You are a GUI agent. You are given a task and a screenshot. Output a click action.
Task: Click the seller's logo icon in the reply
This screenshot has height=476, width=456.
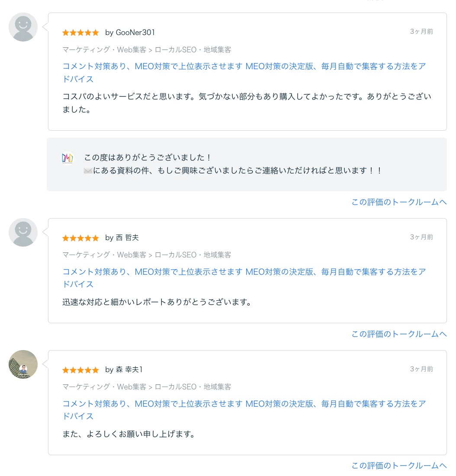point(67,158)
